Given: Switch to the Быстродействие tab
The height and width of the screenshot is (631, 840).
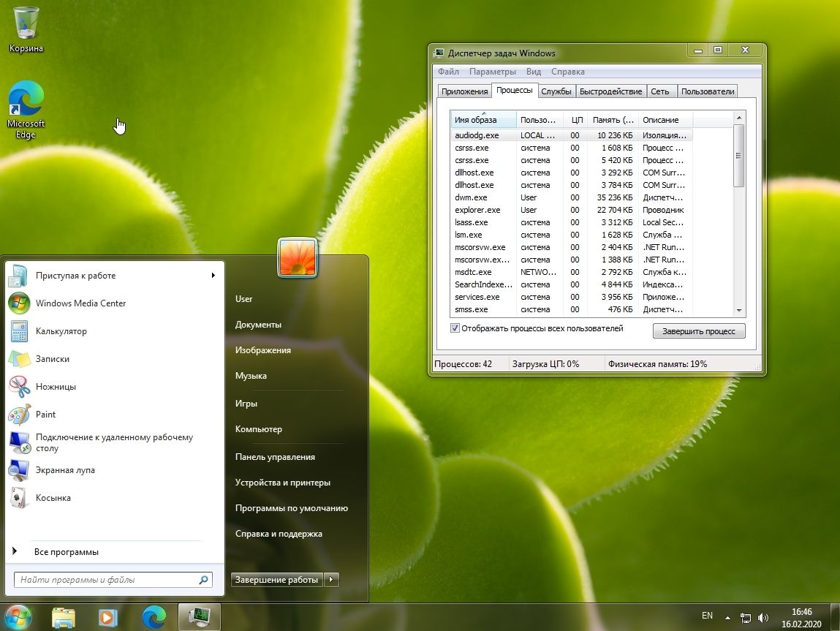Looking at the screenshot, I should 610,91.
